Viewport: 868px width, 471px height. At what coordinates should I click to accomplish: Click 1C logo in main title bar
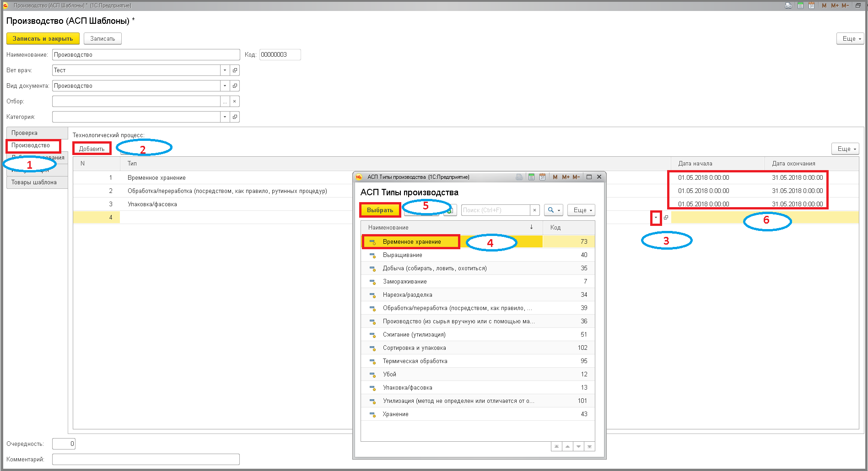click(x=5, y=5)
